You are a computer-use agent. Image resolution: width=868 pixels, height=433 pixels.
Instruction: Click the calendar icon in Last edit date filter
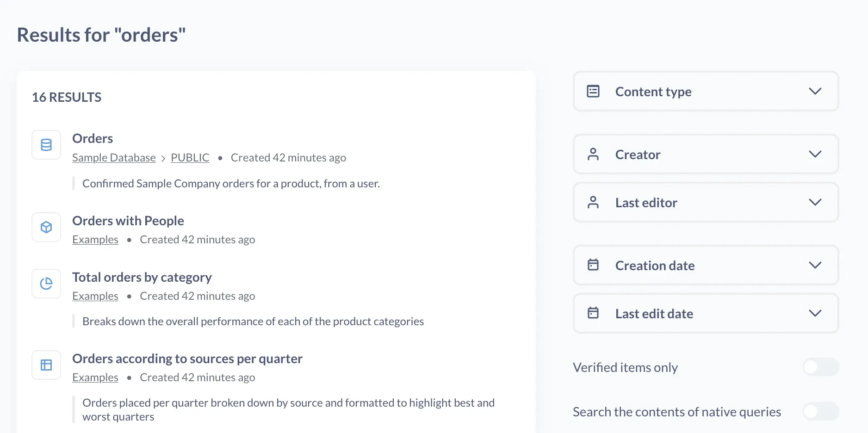pyautogui.click(x=593, y=313)
